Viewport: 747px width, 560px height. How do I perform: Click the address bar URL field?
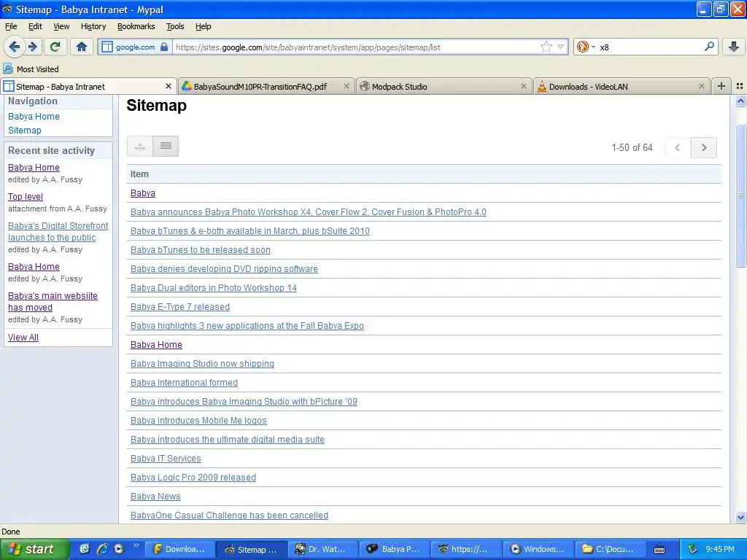click(x=355, y=47)
